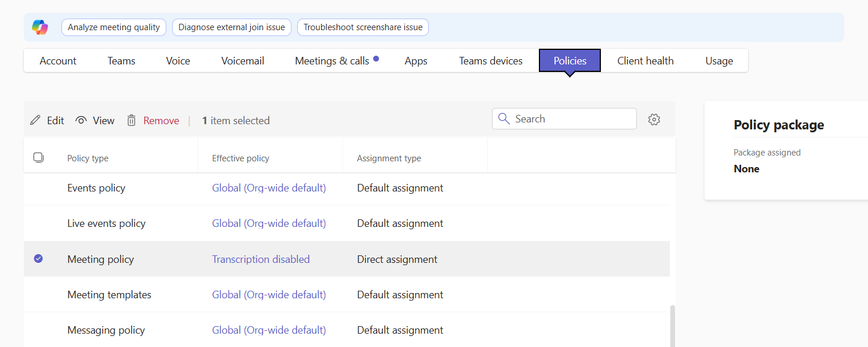
Task: Click the trash can Remove icon
Action: point(132,120)
